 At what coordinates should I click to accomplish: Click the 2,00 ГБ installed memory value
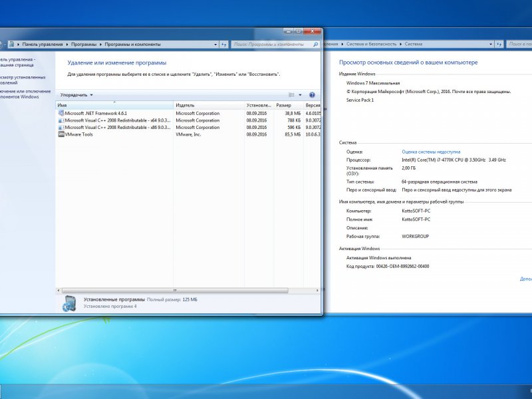pyautogui.click(x=408, y=168)
